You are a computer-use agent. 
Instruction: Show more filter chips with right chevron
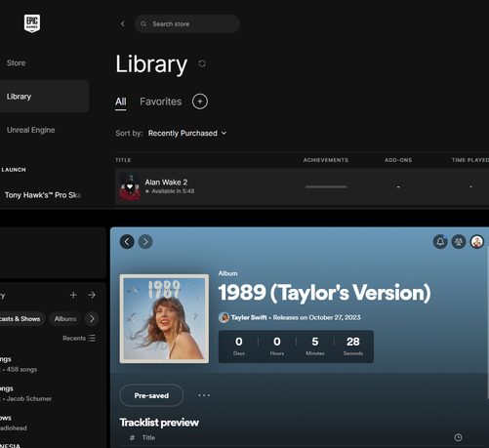tap(92, 319)
